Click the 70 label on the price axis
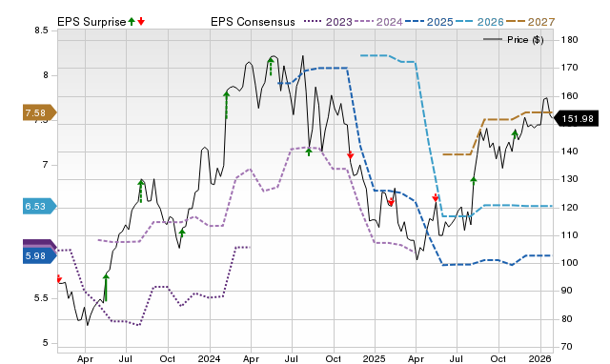Viewport: 610px width, 364px height. coord(567,347)
